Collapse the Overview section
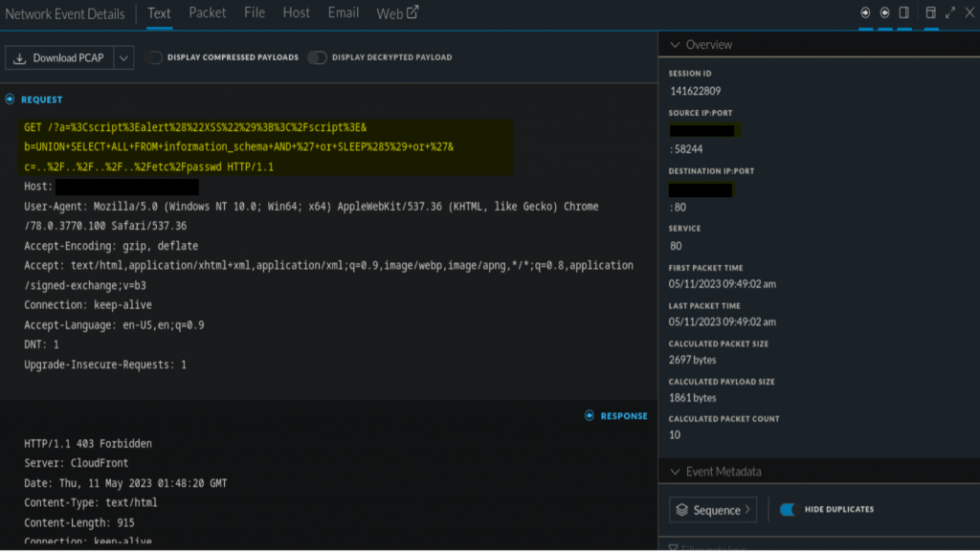Image resolution: width=980 pixels, height=552 pixels. (x=675, y=45)
